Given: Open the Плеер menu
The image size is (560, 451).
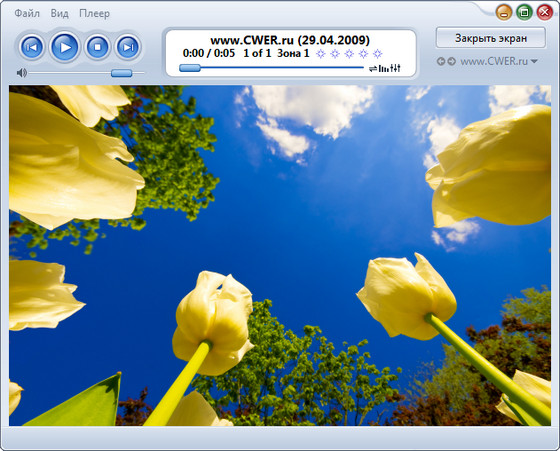Looking at the screenshot, I should tap(94, 14).
